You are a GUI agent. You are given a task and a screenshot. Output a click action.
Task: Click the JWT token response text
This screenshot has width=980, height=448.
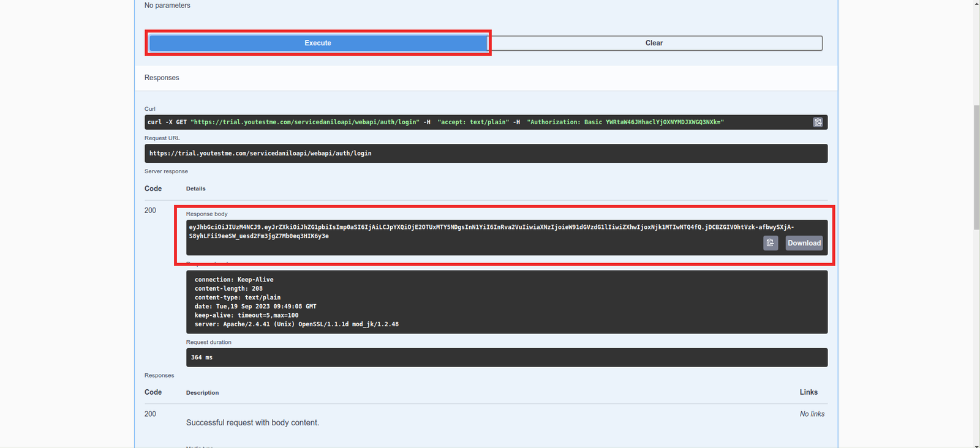coord(490,228)
